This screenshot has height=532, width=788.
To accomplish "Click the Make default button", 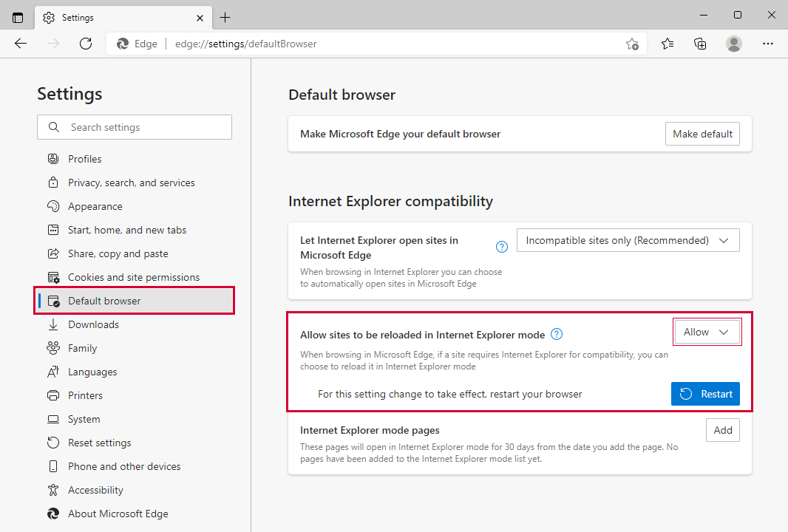I will click(702, 134).
